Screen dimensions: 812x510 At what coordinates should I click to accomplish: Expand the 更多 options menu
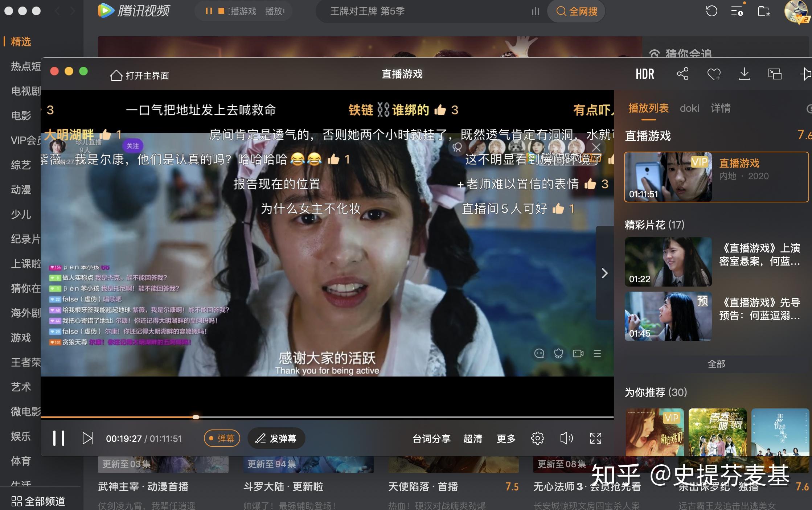coord(506,439)
